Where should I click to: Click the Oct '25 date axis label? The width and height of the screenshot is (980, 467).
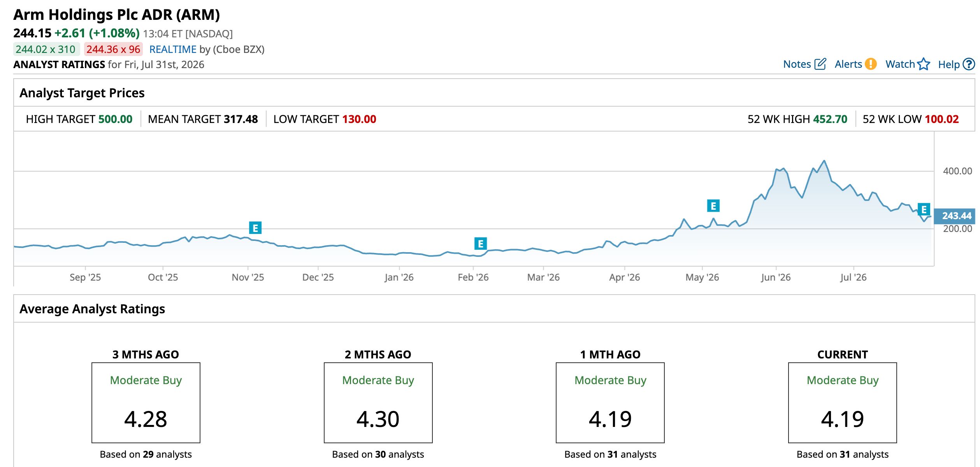pos(163,277)
